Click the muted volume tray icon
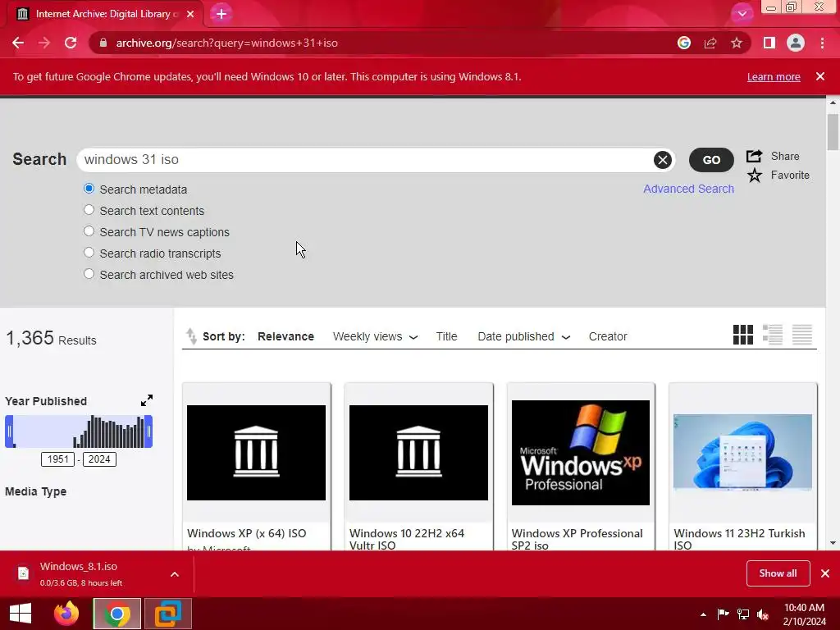Image resolution: width=840 pixels, height=630 pixels. point(763,614)
